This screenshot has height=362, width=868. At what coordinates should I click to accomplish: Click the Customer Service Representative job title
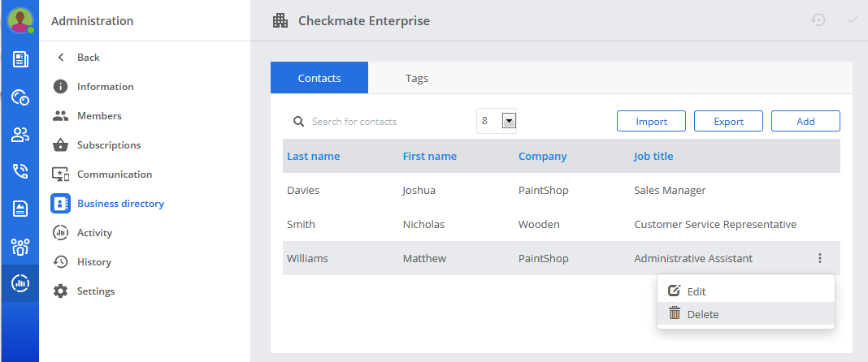(715, 224)
